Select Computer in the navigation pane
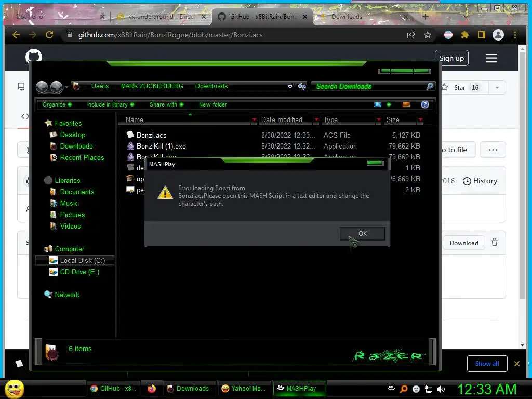This screenshot has height=399, width=532. click(69, 249)
